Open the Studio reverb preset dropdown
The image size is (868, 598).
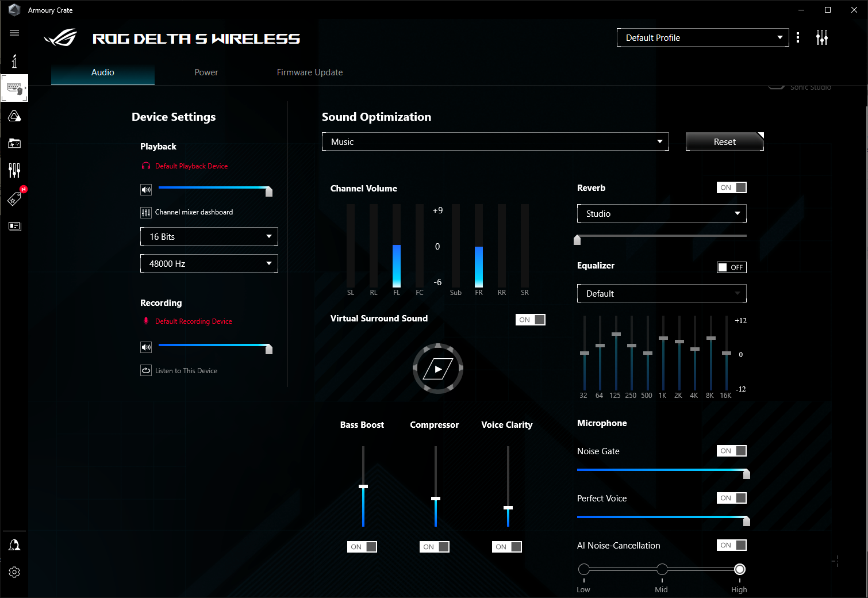(662, 213)
